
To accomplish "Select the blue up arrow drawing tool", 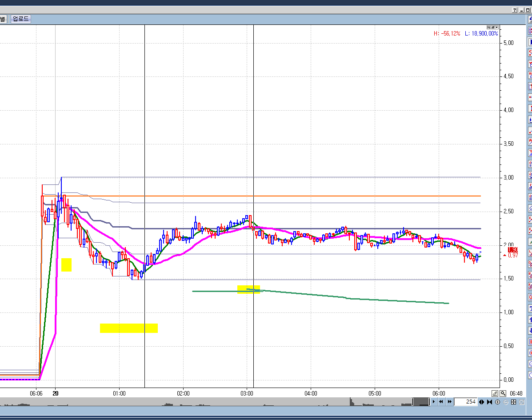I will click(x=530, y=320).
